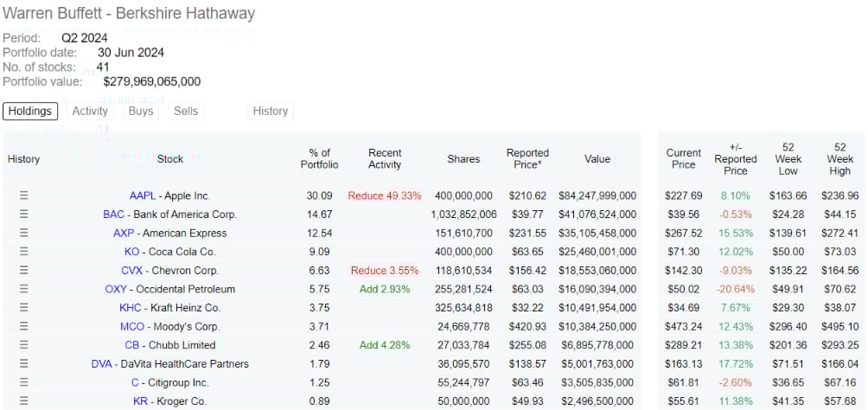
Task: Open the CVX ticker link
Action: click(131, 271)
